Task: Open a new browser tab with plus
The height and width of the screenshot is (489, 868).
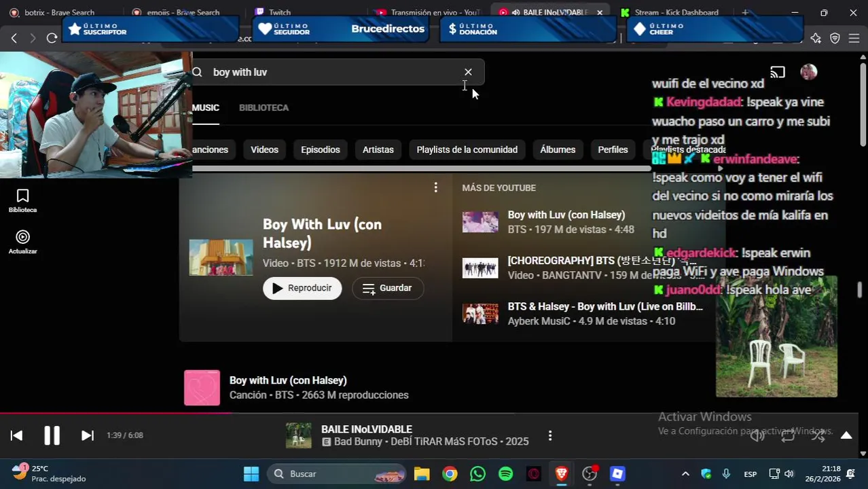Action: [x=745, y=12]
